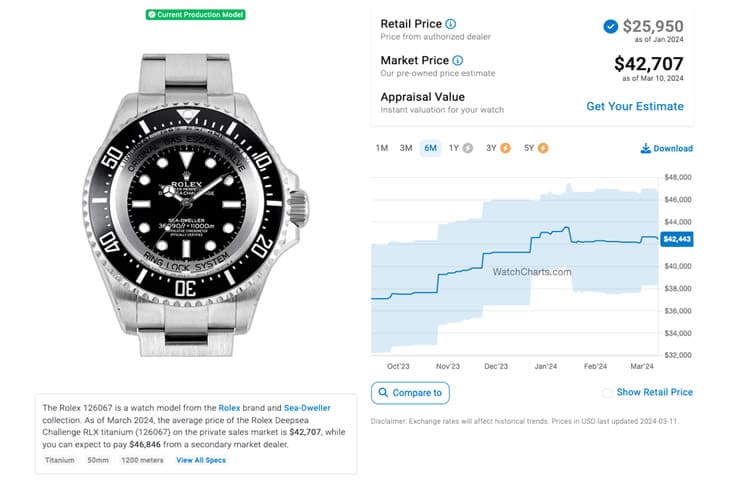The height and width of the screenshot is (482, 730).
Task: Click the orange premium badge next to 3Y
Action: (505, 148)
